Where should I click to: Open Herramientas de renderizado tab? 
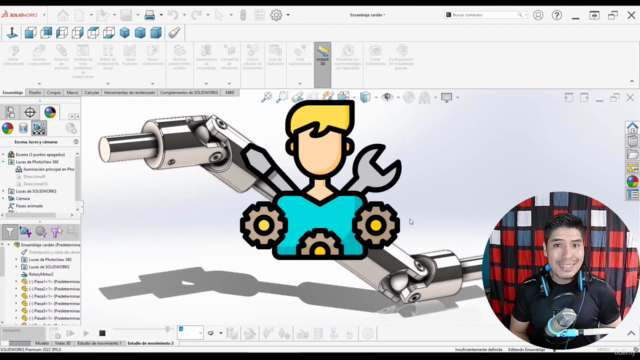(129, 93)
